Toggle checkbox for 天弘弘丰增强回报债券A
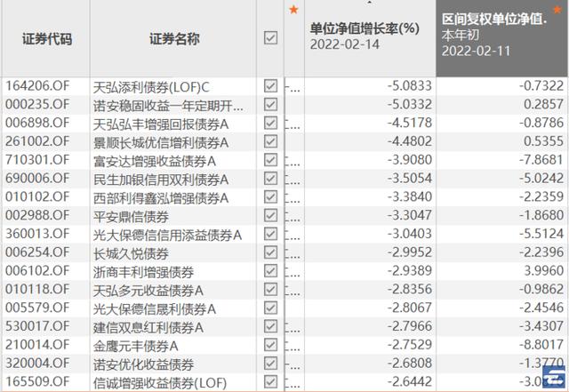569x392 pixels. coord(270,123)
